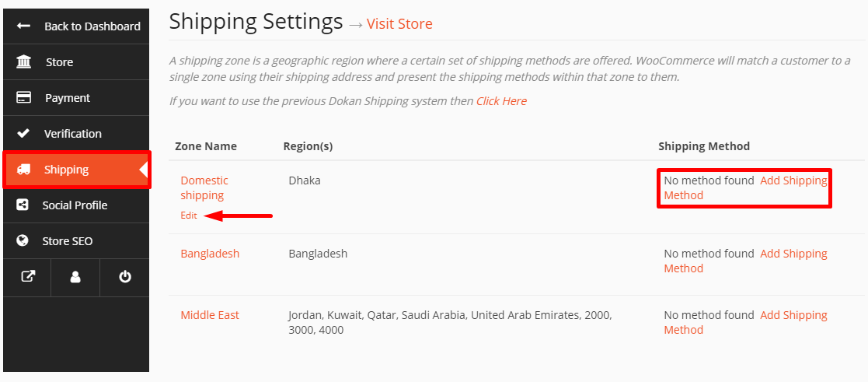Open the external link icon in sidebar
The width and height of the screenshot is (868, 382).
[27, 277]
